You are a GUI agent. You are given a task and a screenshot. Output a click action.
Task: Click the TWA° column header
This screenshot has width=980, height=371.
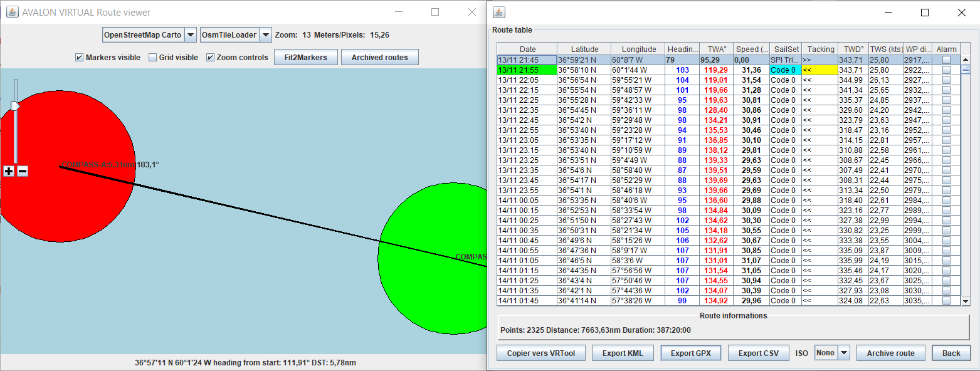(x=716, y=50)
